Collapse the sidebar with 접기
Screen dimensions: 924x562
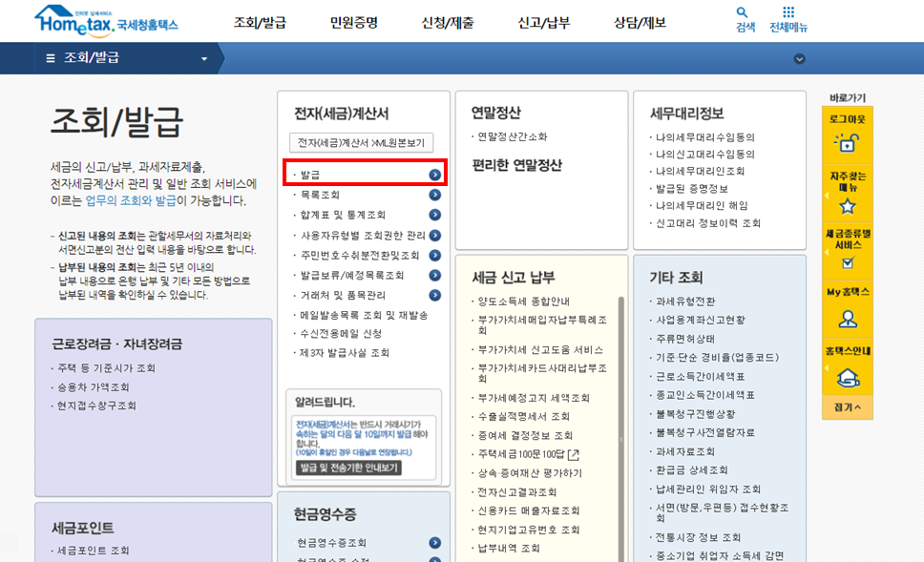tap(848, 407)
